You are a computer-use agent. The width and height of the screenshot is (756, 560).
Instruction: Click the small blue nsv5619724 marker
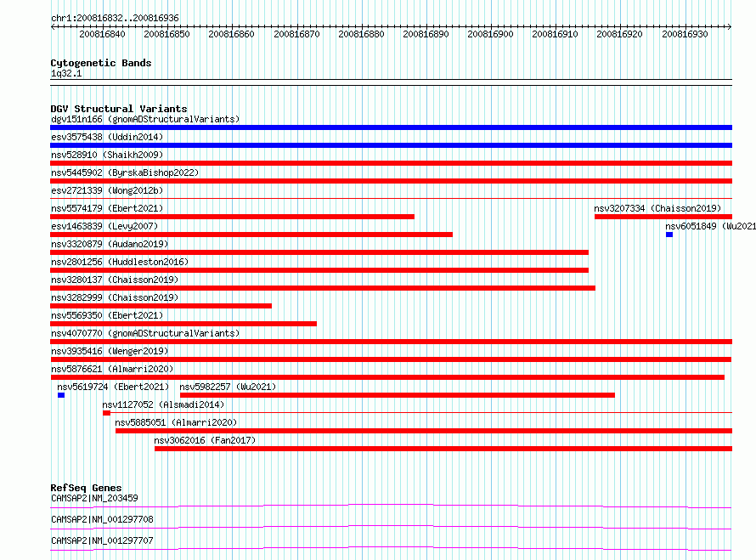(x=61, y=395)
